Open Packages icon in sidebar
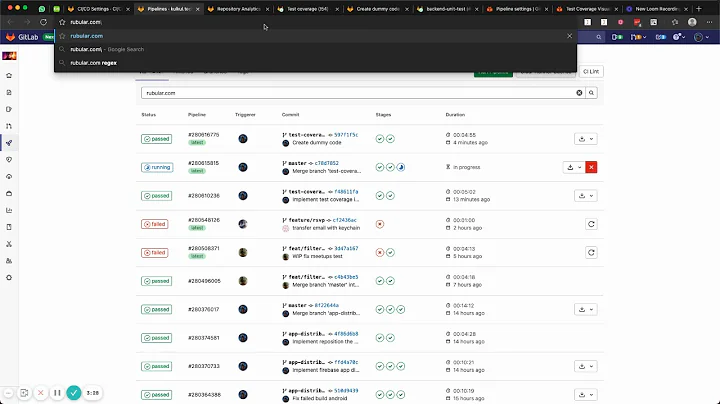The width and height of the screenshot is (720, 404). pos(9,193)
